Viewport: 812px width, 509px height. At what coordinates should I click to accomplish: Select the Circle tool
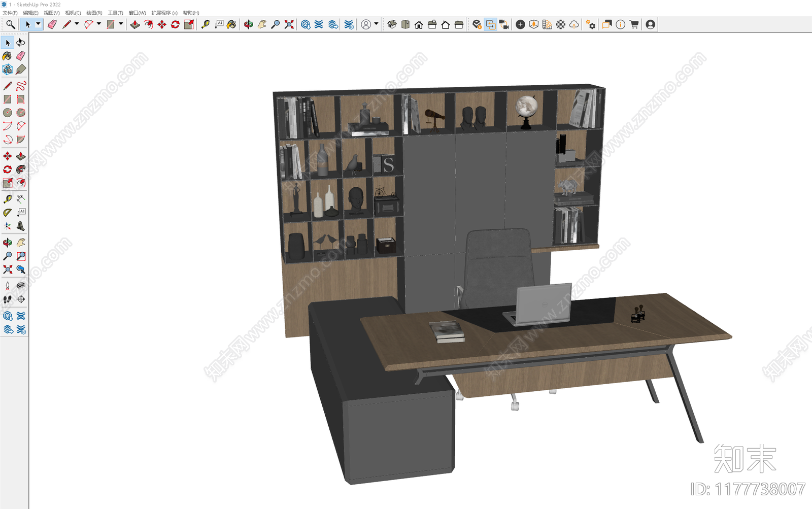click(8, 113)
